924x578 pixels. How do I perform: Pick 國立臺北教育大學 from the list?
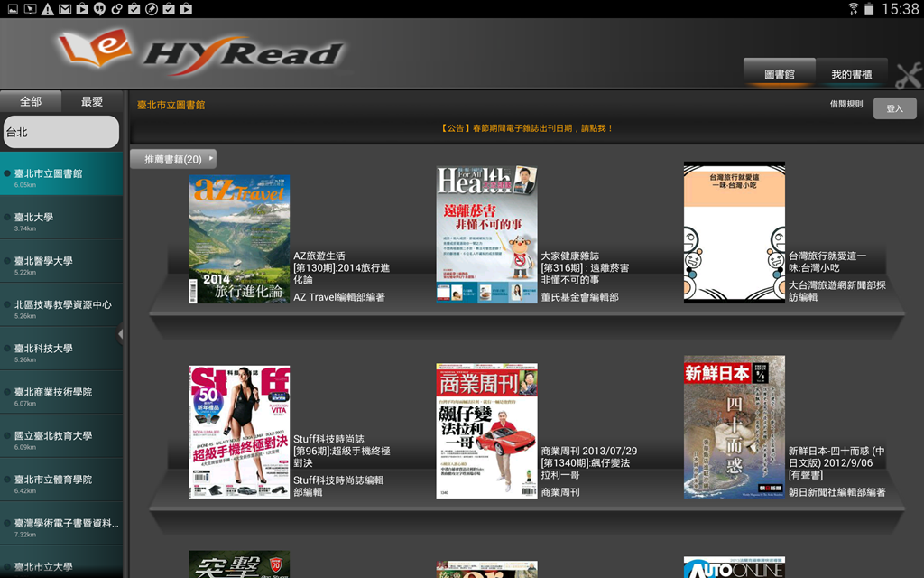pos(61,436)
